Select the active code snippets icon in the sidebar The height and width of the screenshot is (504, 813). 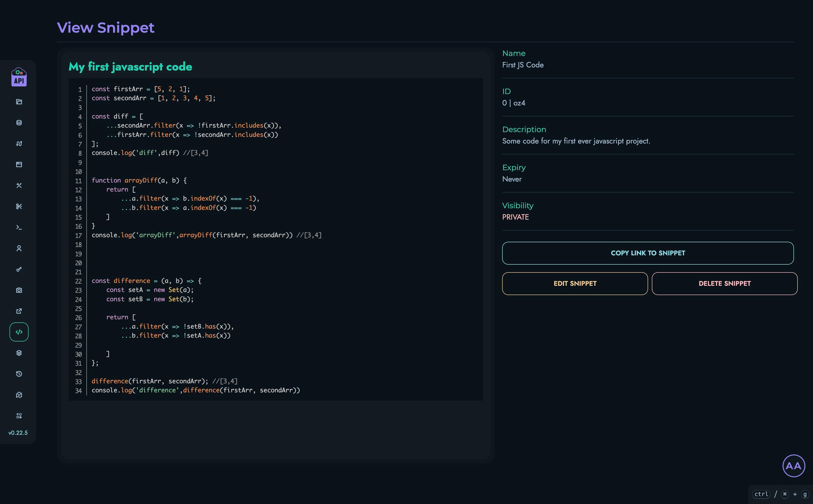[19, 332]
